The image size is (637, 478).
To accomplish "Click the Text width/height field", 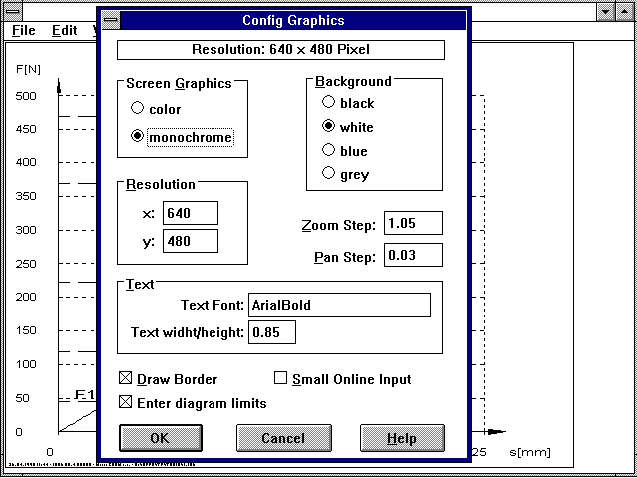I will click(x=272, y=332).
